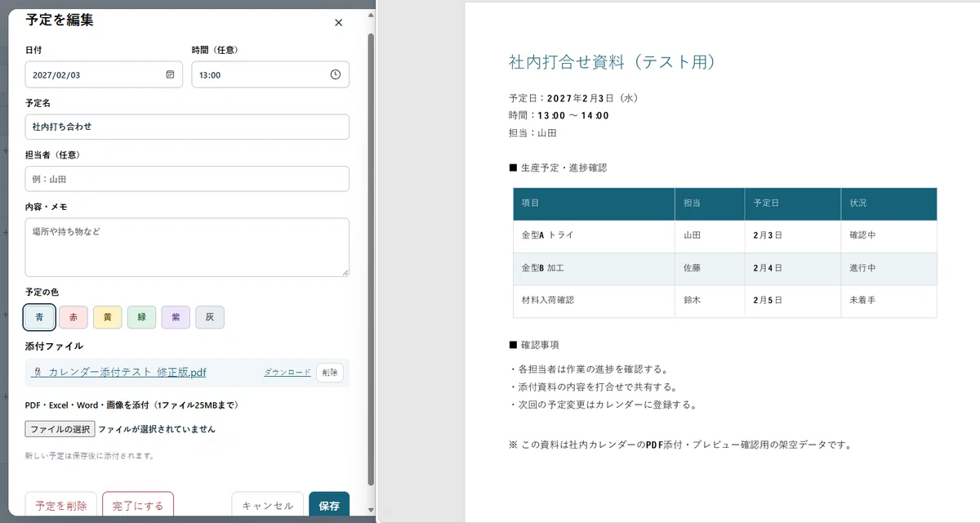The height and width of the screenshot is (523, 980).
Task: Click the 新しい予定は保存後に添付されます。 note
Action: point(90,456)
